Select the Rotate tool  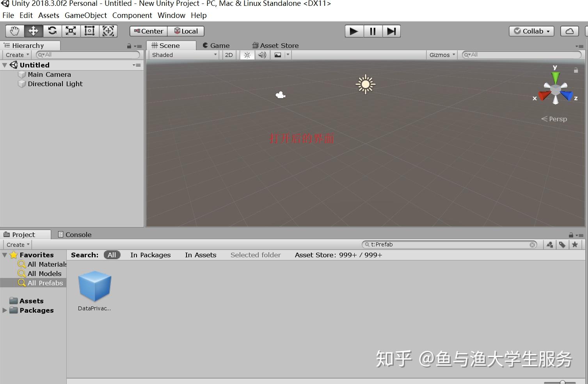(52, 31)
